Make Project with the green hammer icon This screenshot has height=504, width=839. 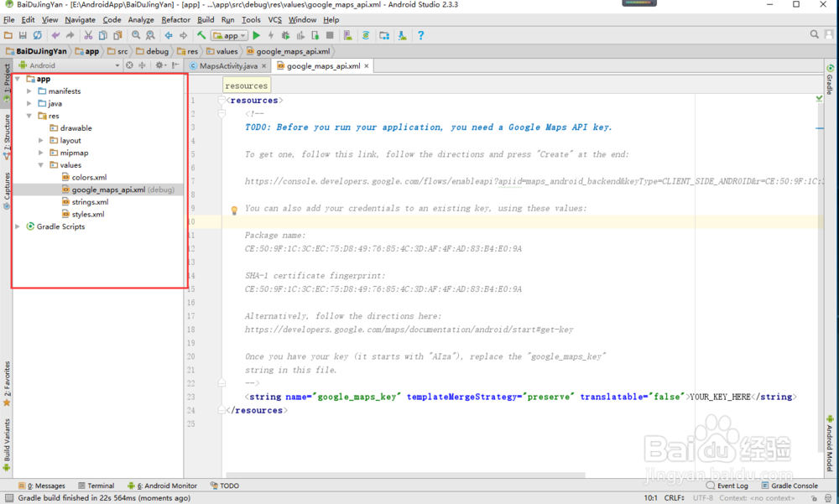tap(201, 35)
